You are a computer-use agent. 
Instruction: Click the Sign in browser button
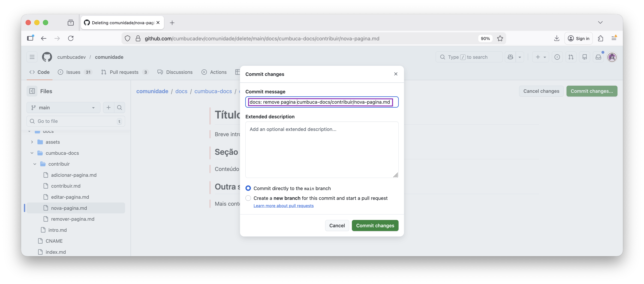[579, 39]
